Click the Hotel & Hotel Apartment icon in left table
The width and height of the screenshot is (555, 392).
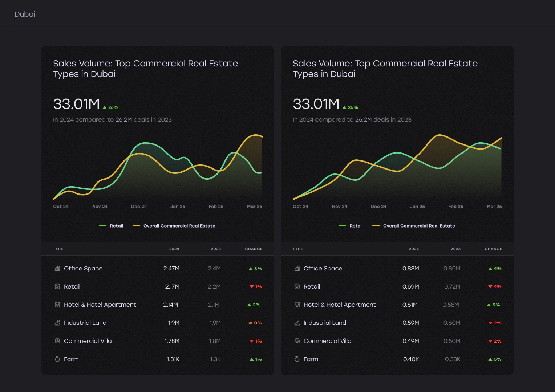(57, 305)
